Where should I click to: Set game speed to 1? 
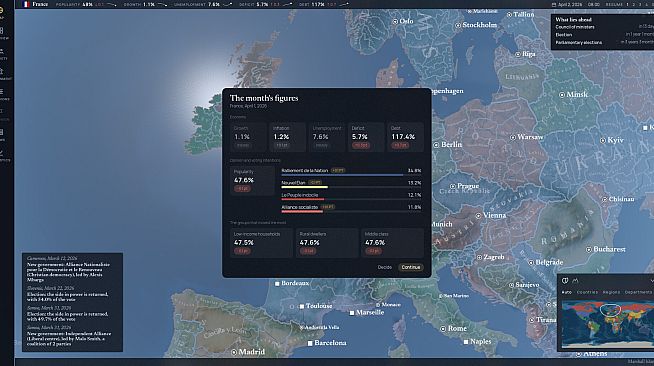(627, 5)
